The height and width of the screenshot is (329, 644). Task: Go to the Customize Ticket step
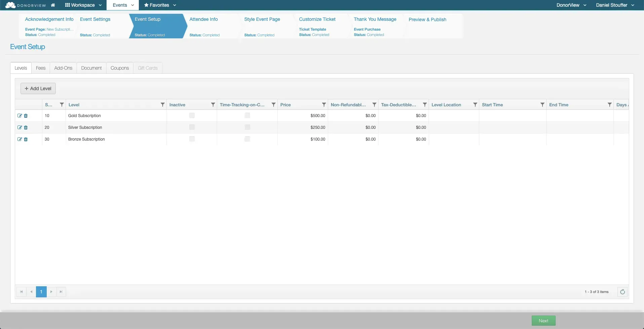coord(321,26)
